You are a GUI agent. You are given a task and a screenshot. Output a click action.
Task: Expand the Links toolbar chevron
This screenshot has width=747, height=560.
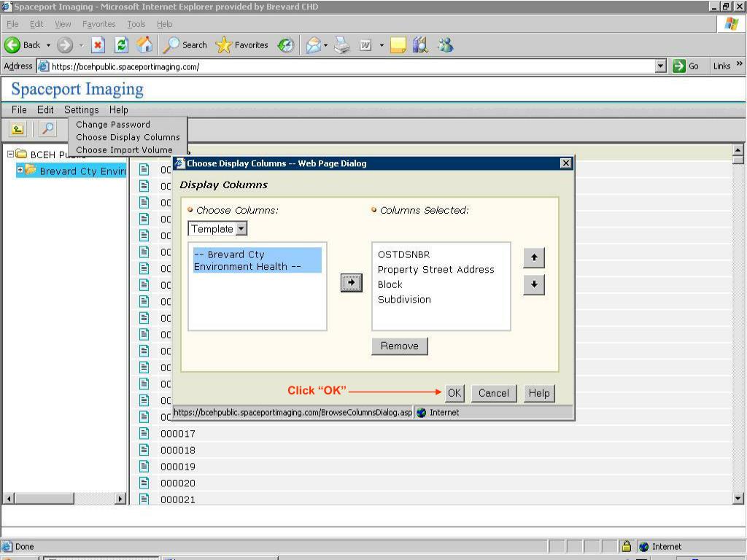[x=740, y=63]
